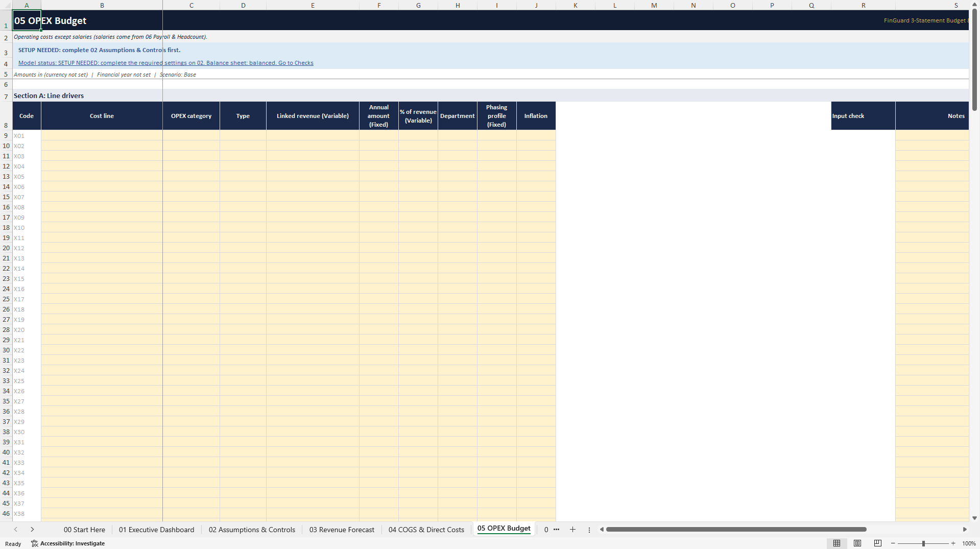Click the SETUP NEEDED message cell
Screen dimensions: 980x549
pyautogui.click(x=99, y=50)
